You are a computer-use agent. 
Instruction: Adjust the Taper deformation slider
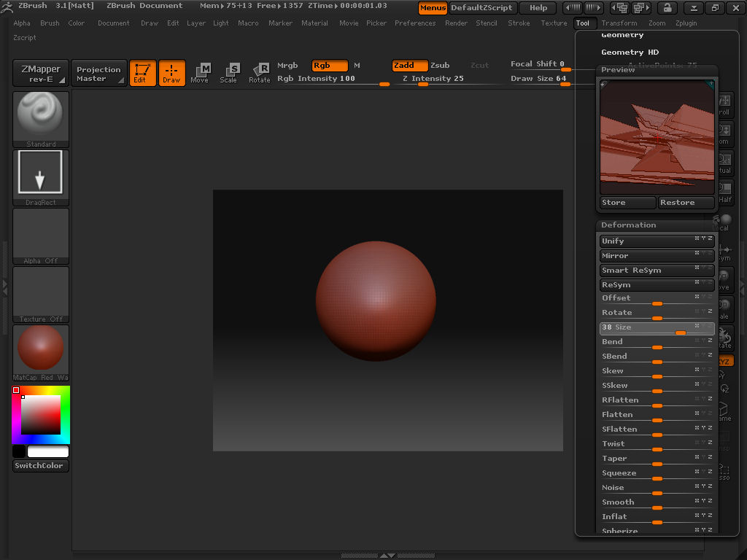(x=657, y=459)
